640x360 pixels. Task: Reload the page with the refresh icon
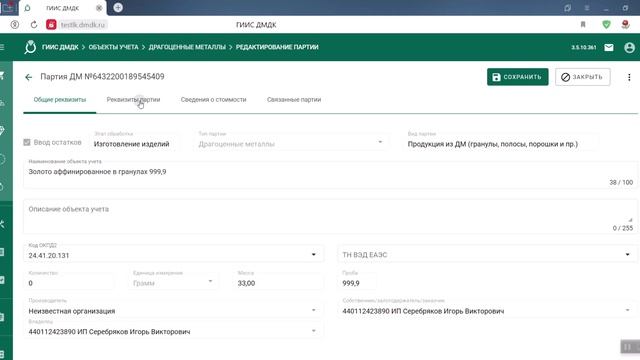tap(34, 25)
